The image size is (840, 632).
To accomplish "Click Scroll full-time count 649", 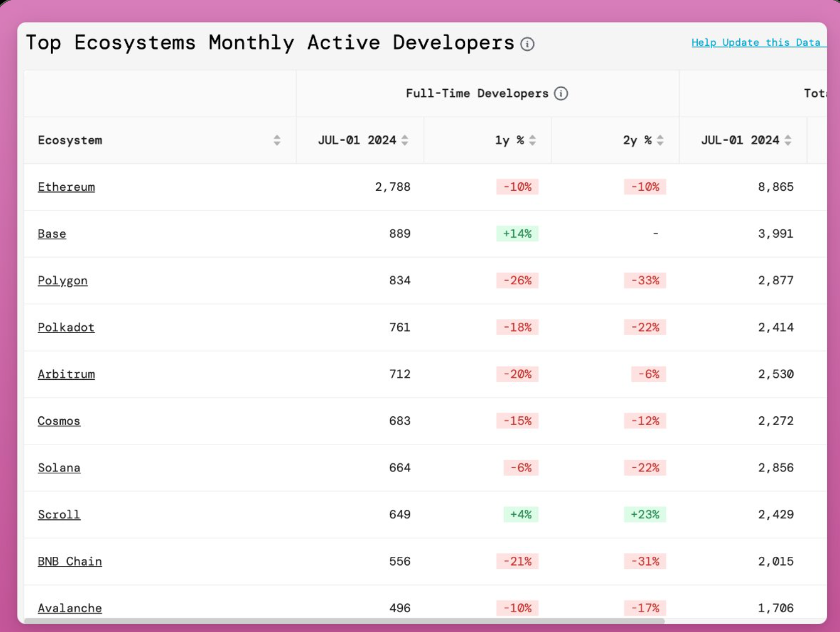I will [x=400, y=515].
